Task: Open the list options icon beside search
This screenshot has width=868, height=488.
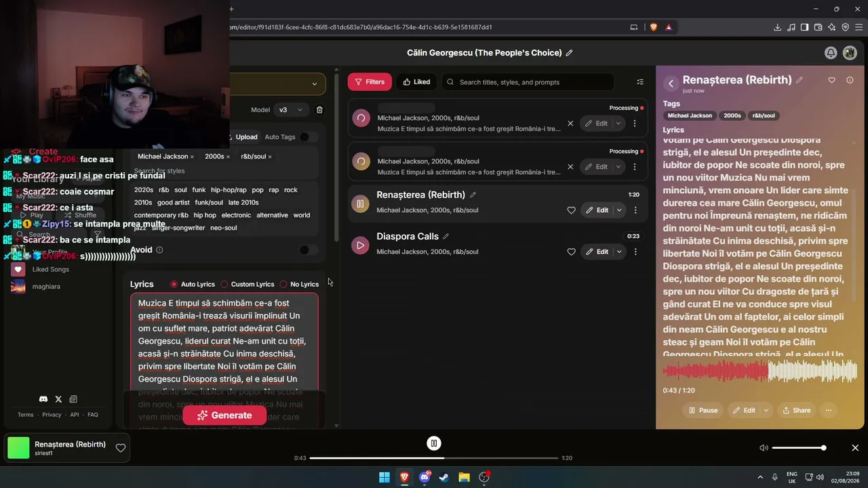Action: 640,82
